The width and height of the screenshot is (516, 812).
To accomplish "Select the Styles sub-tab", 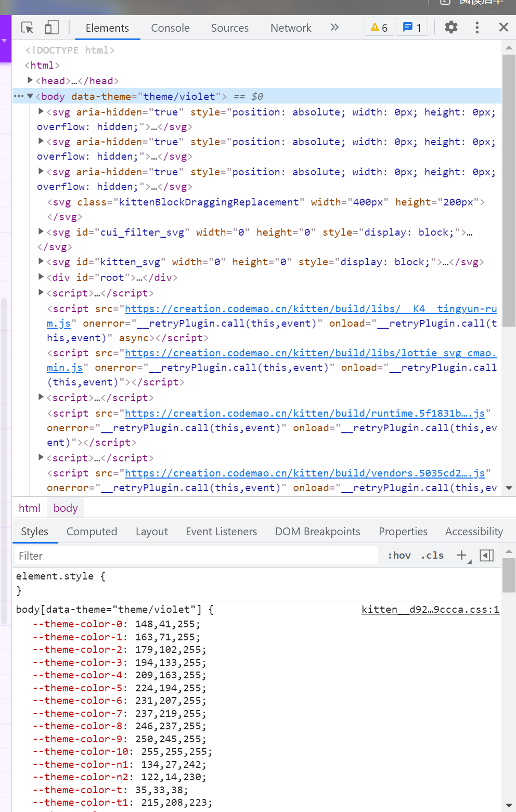I will coord(34,532).
